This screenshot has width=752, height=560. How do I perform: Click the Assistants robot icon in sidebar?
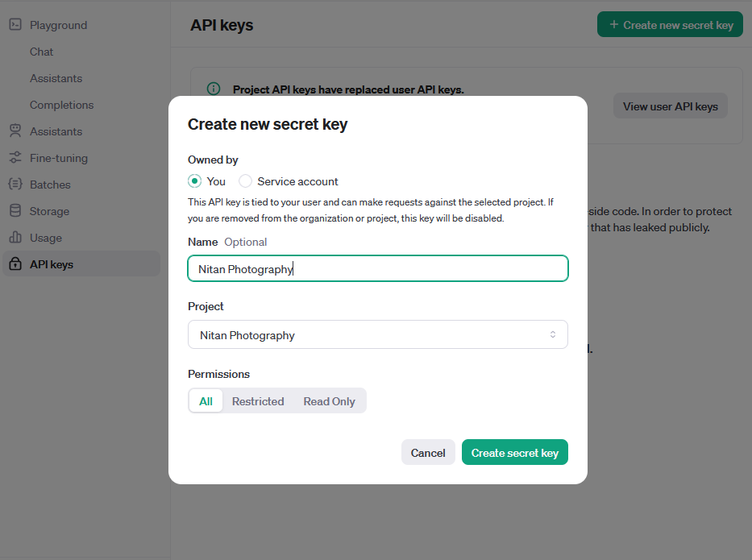pos(15,131)
